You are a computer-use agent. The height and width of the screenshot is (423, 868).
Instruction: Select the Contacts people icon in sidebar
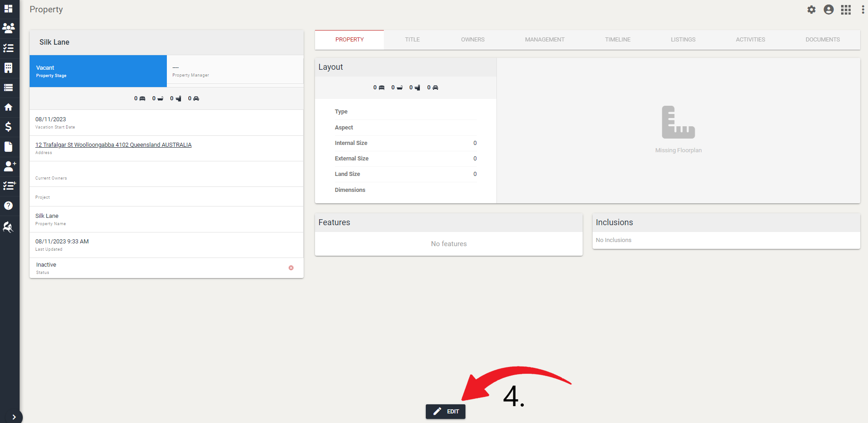tap(9, 28)
